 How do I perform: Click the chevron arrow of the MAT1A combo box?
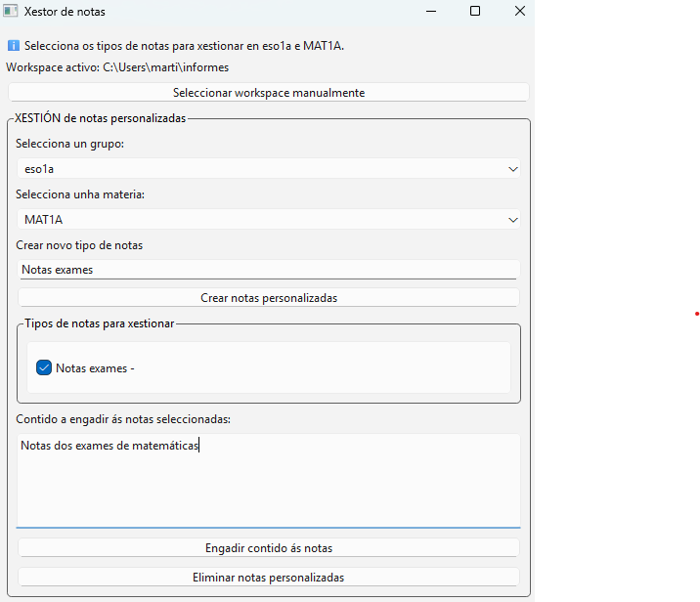pyautogui.click(x=513, y=220)
